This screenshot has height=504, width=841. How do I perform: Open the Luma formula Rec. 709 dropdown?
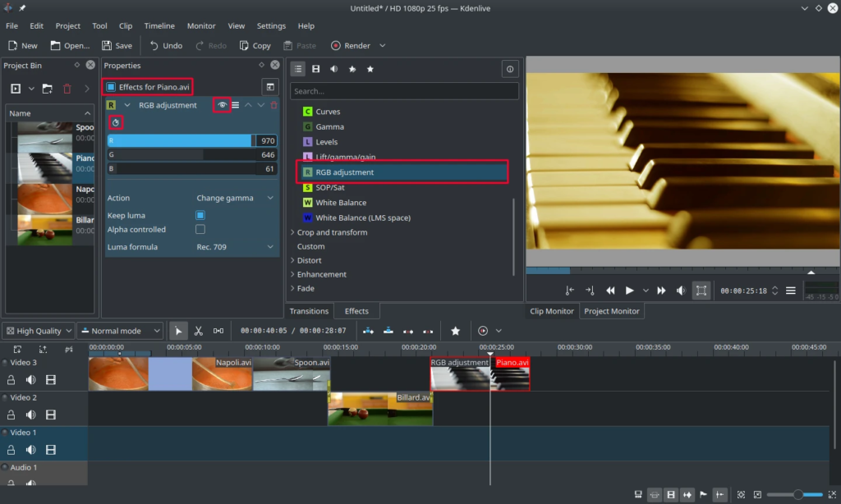[233, 247]
